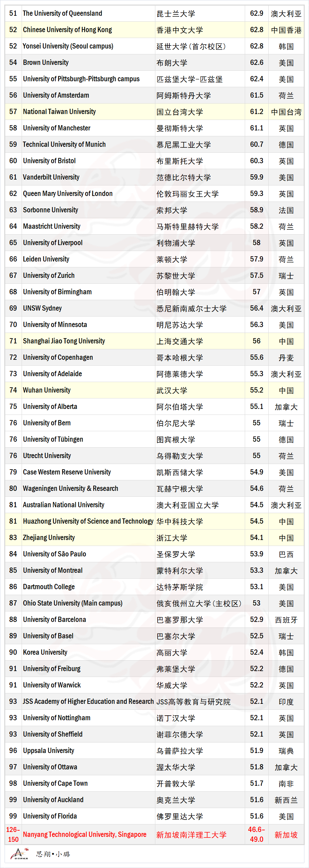Click the country cell 瑞典
This screenshot has width=309, height=868.
coord(286,751)
